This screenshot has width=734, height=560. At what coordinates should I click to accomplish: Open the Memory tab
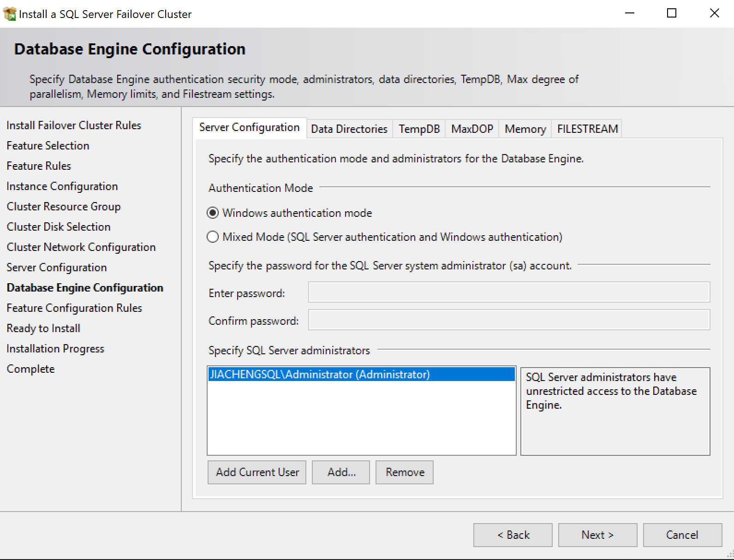(x=525, y=129)
